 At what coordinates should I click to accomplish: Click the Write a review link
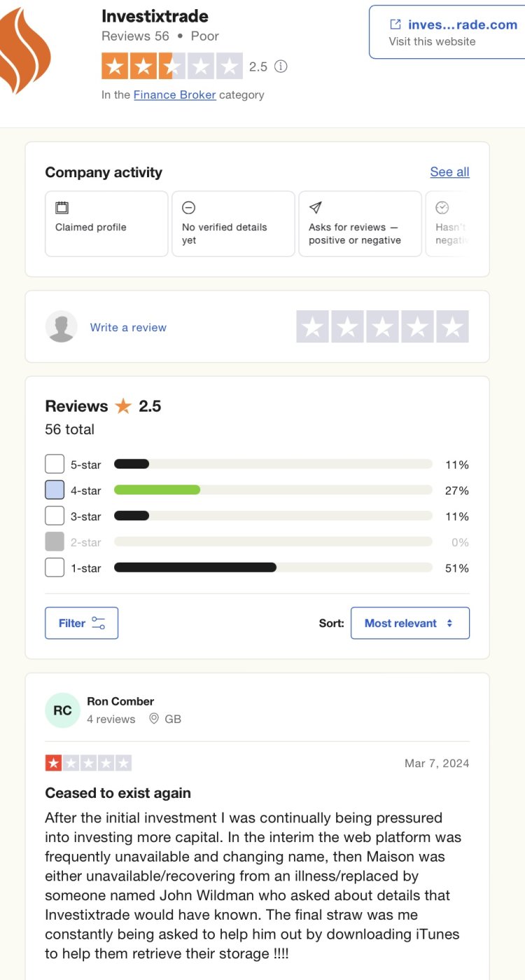[x=128, y=327]
